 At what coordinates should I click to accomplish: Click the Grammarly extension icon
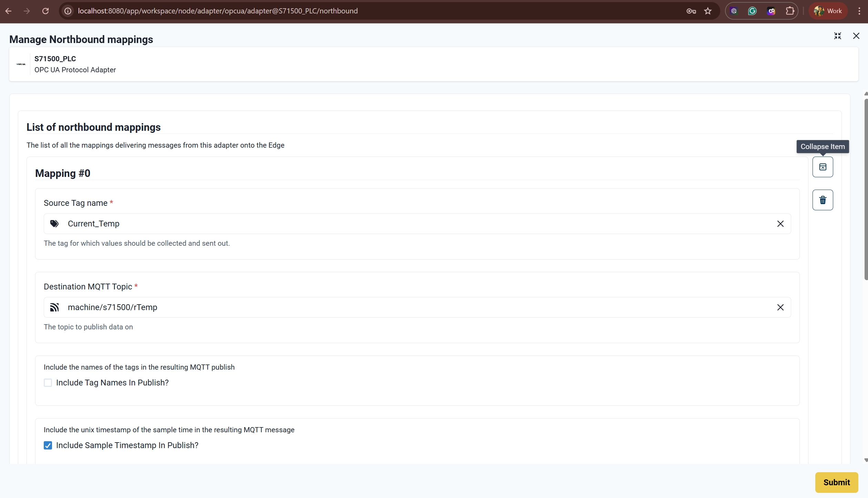tap(752, 11)
